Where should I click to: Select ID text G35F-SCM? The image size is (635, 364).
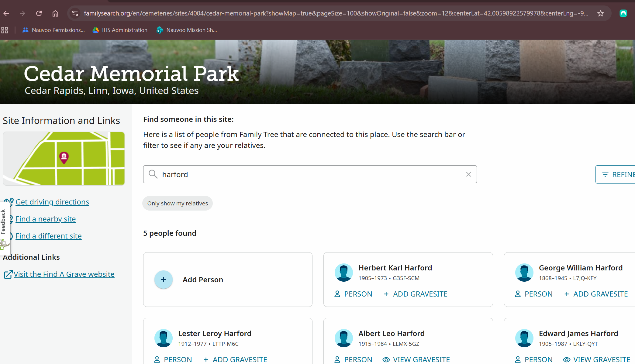pos(406,278)
